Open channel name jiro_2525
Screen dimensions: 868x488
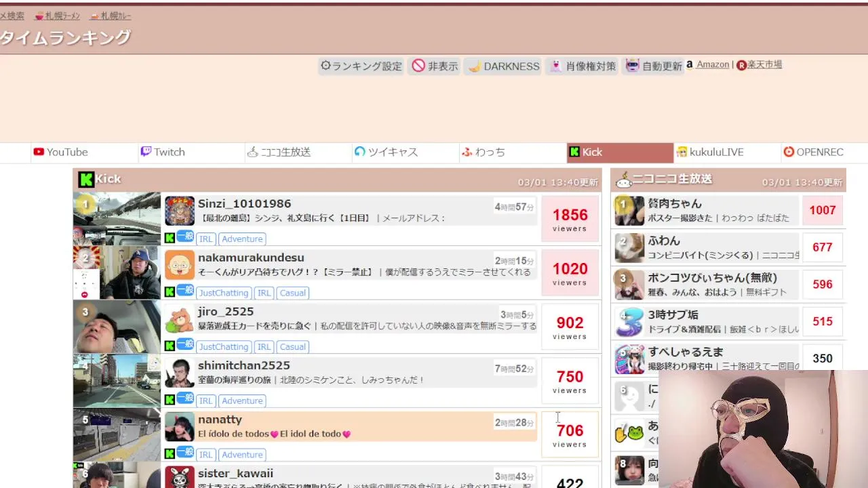tap(226, 311)
